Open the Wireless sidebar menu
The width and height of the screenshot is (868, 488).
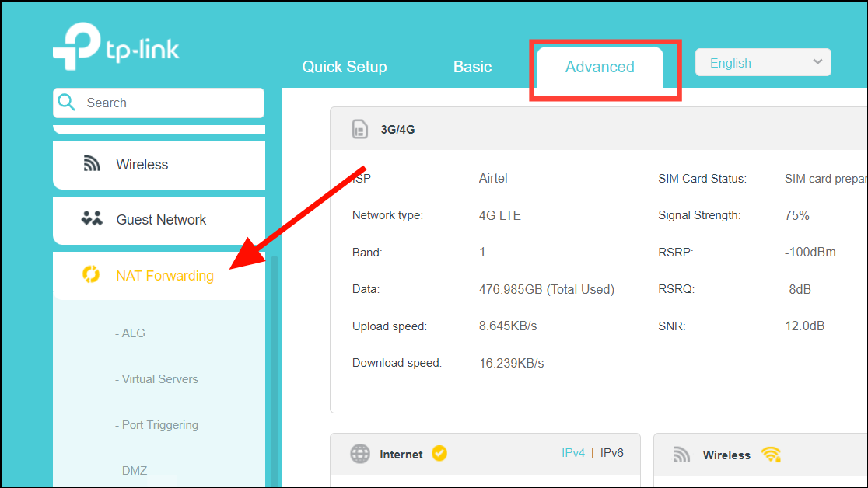(159, 165)
